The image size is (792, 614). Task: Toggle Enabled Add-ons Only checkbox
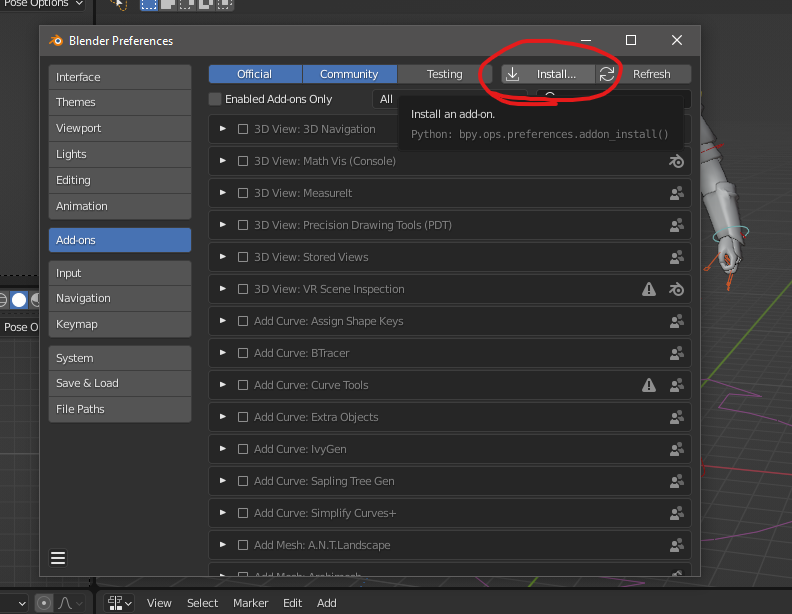click(215, 99)
